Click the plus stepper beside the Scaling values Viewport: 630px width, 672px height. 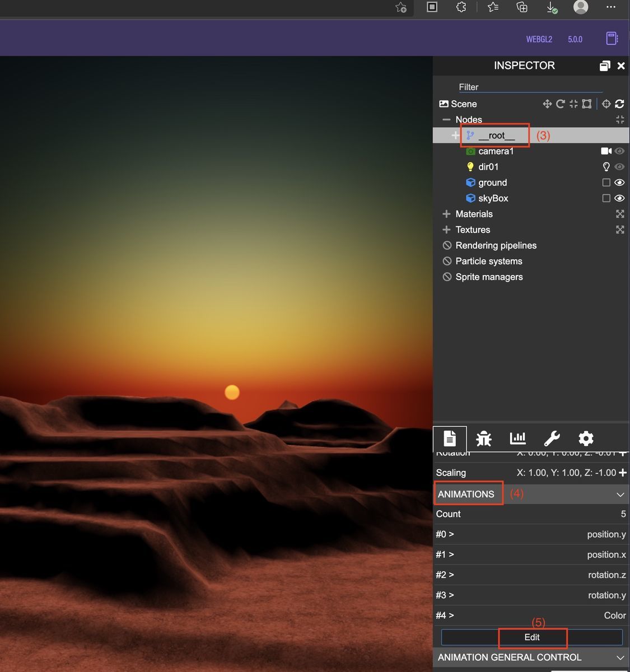[x=622, y=472]
